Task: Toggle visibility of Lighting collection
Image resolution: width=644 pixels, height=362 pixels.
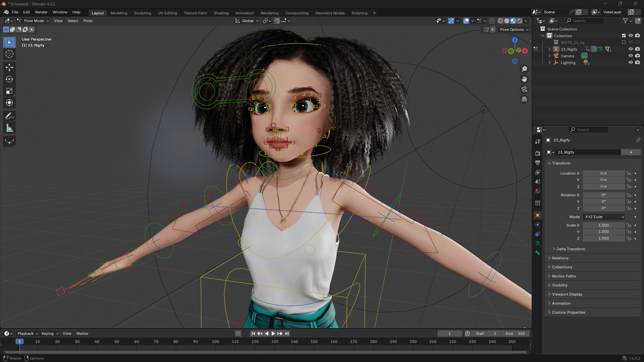Action: (631, 63)
